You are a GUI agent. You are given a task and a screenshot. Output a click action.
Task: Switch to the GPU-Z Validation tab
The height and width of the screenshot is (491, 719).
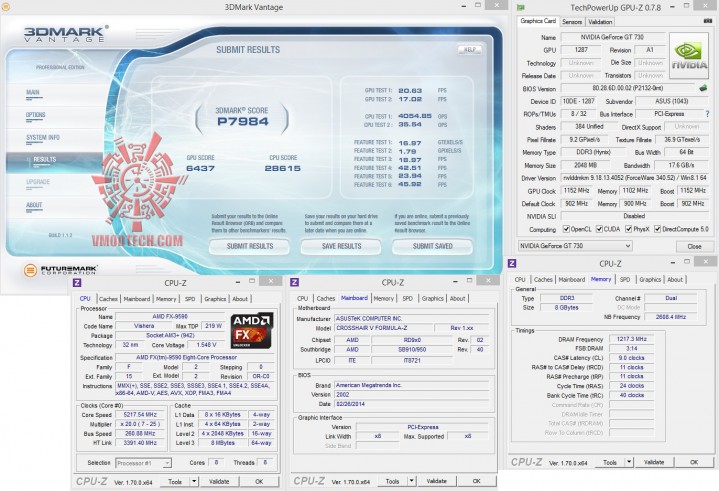pos(600,22)
